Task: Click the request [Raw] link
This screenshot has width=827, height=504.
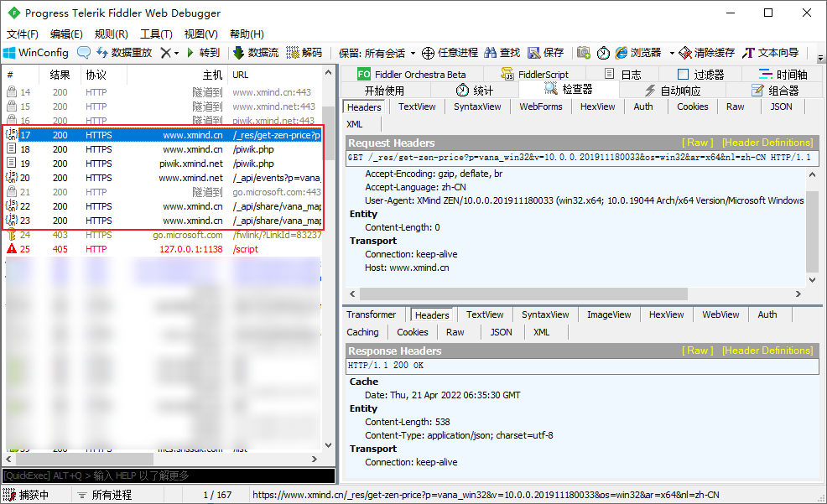Action: [698, 143]
